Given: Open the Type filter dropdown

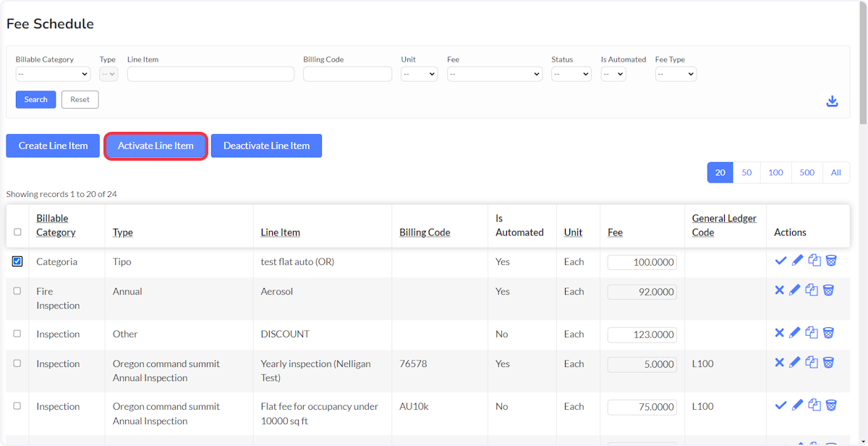Looking at the screenshot, I should pos(109,74).
